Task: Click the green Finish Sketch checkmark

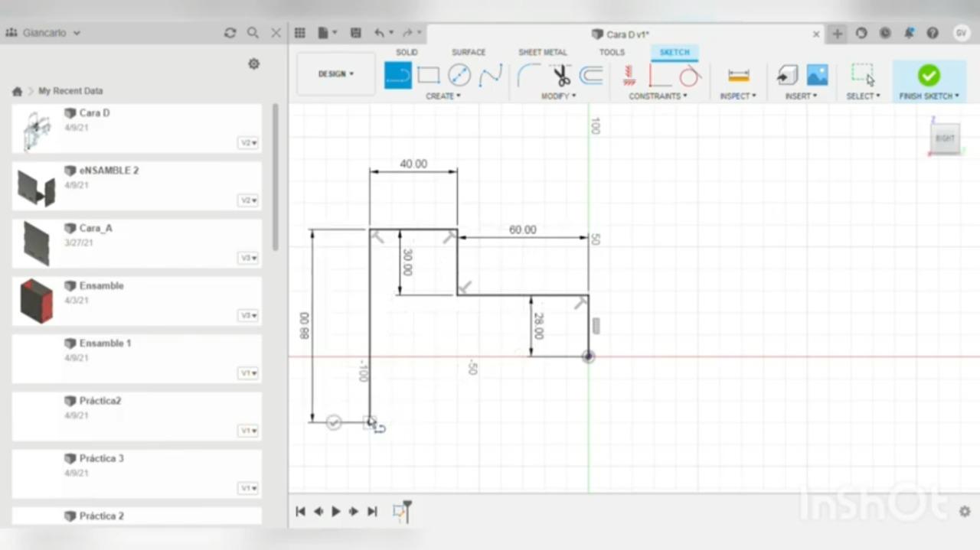Action: [x=929, y=75]
